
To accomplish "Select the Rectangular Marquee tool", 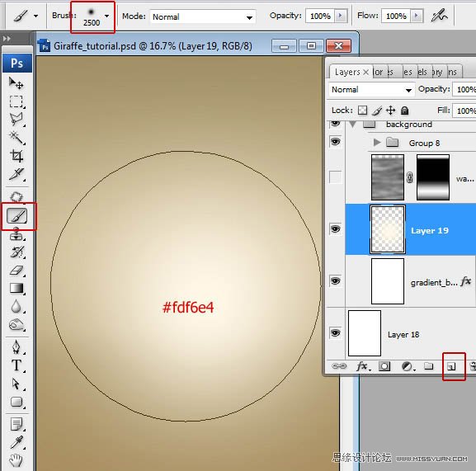I will (x=16, y=101).
